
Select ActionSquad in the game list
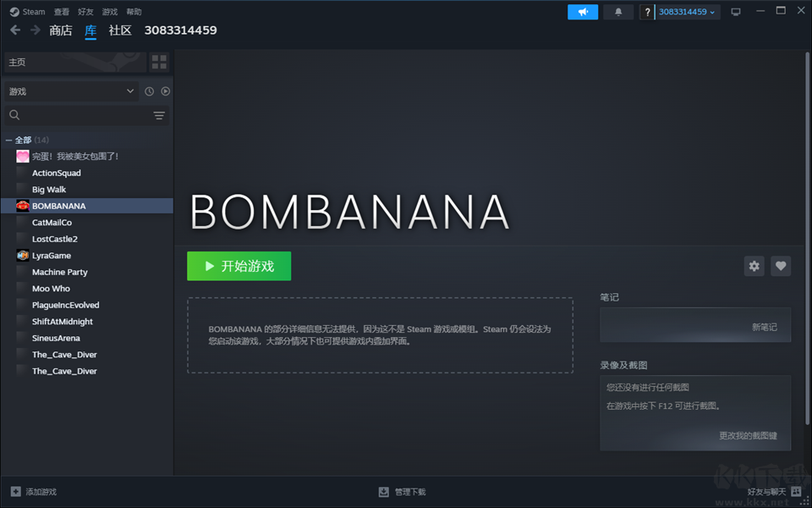coord(57,173)
